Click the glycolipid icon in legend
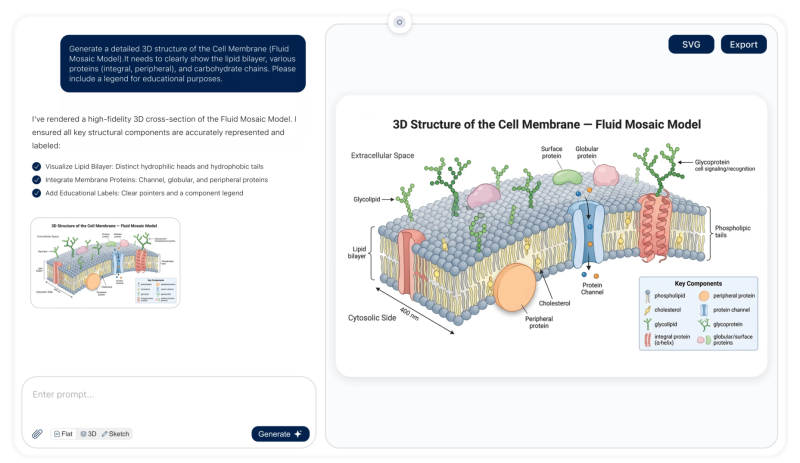 pos(647,324)
